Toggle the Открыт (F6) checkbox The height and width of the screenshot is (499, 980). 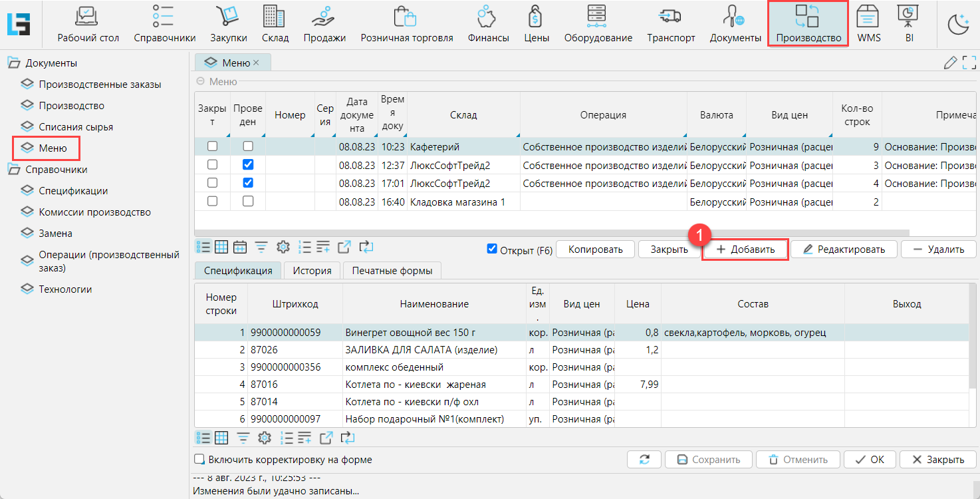492,249
